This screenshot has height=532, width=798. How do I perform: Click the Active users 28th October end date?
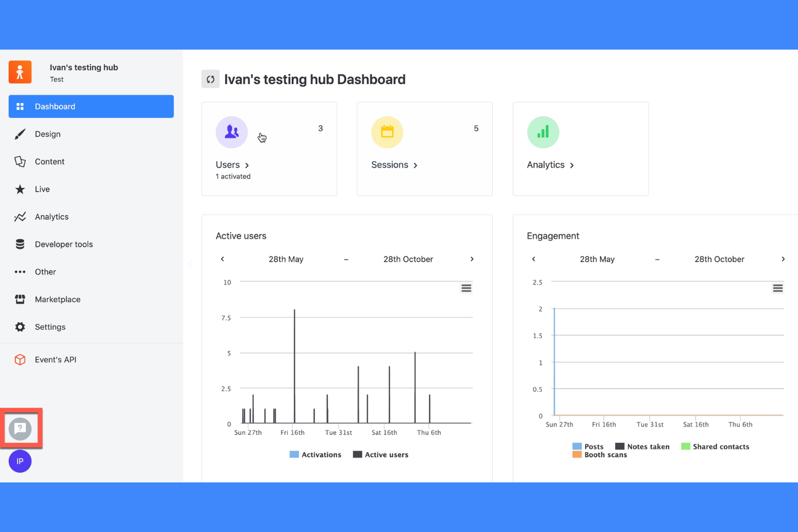tap(408, 259)
